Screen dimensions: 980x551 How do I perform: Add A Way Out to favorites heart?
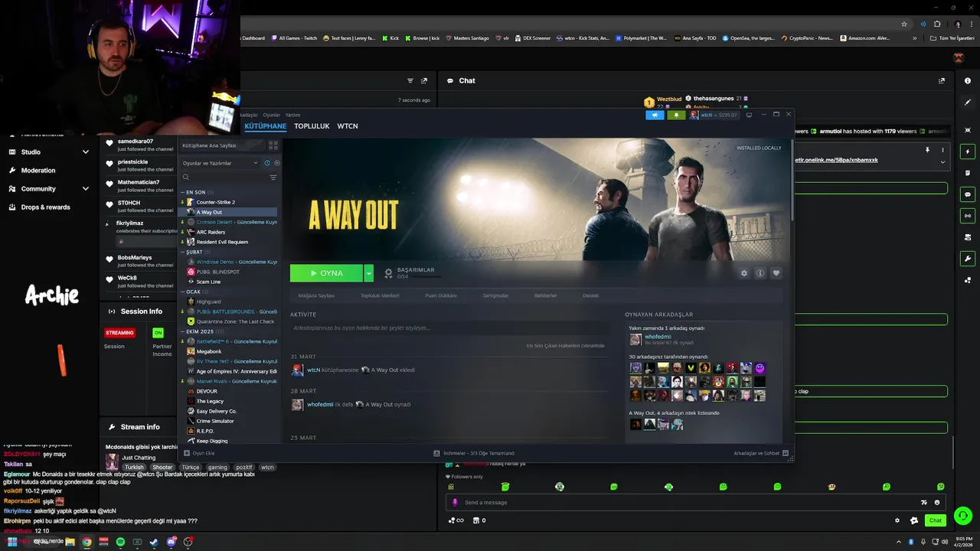tap(776, 273)
